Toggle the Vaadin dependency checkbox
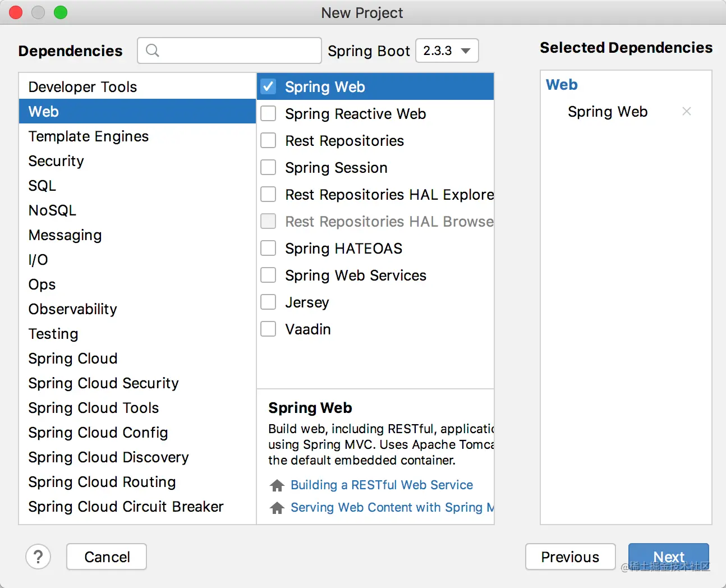This screenshot has height=588, width=726. (269, 329)
